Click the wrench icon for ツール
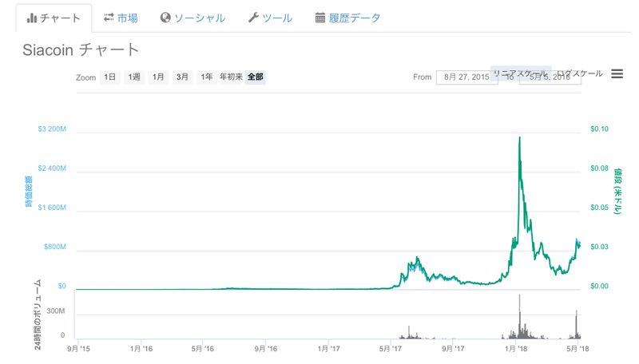639x364 pixels. pyautogui.click(x=252, y=18)
